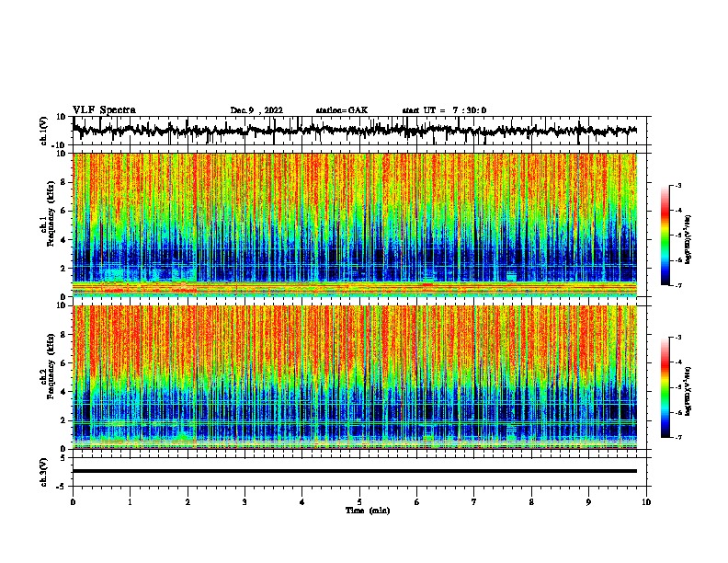Click the ch.1 frequency tick label "4"
This screenshot has width=728, height=563.
point(63,240)
